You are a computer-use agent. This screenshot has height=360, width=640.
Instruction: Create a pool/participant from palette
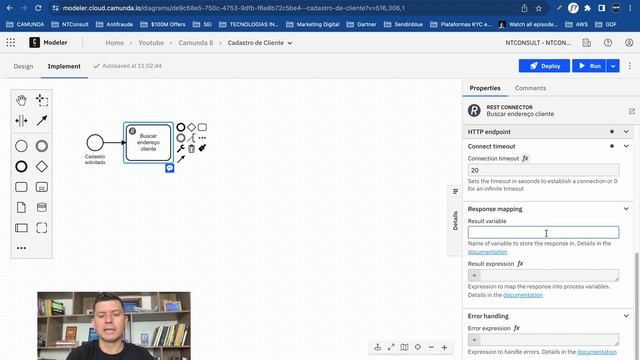tap(21, 228)
